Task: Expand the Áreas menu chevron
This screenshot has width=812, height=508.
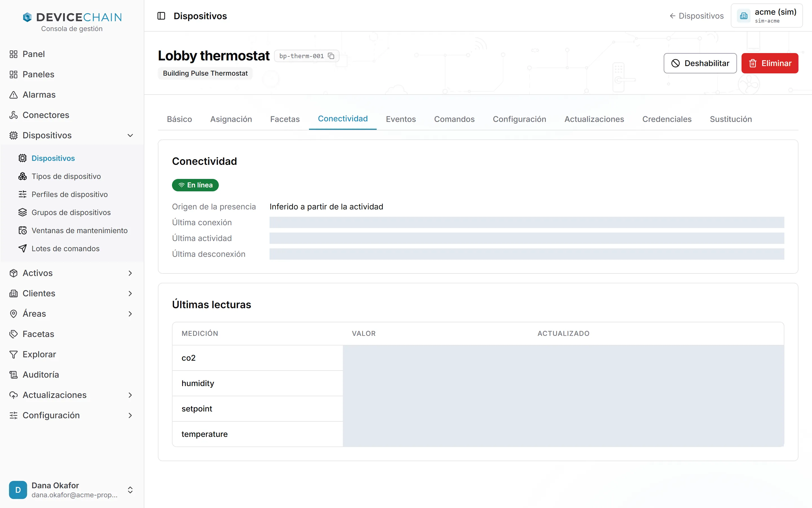Action: [x=130, y=314]
